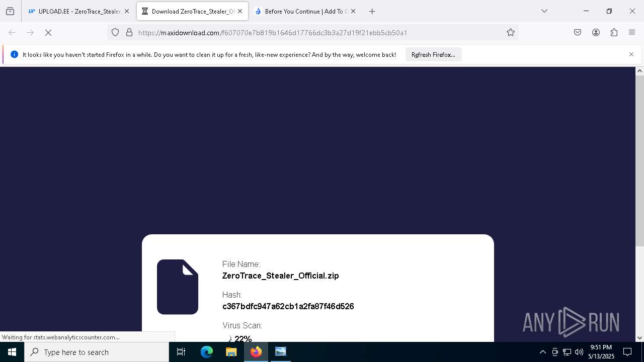The image size is (644, 362).
Task: Open Task View on the taskbar
Action: point(181,352)
